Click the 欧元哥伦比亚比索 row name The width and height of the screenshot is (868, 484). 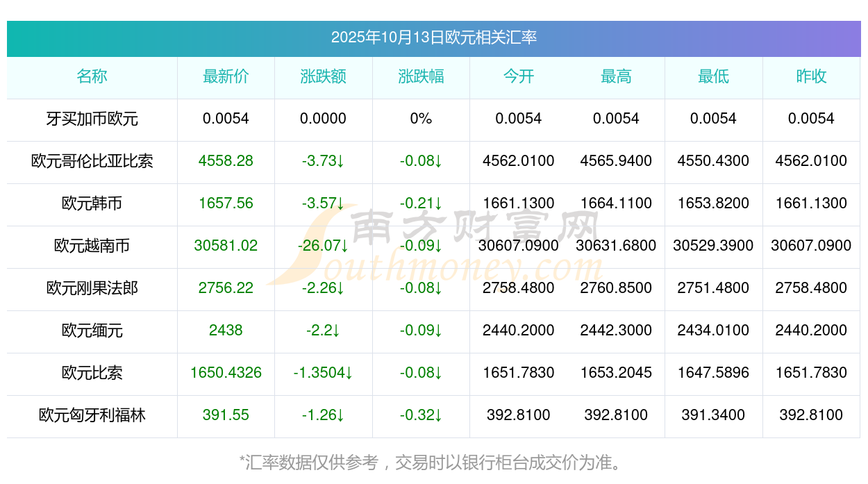pos(92,161)
